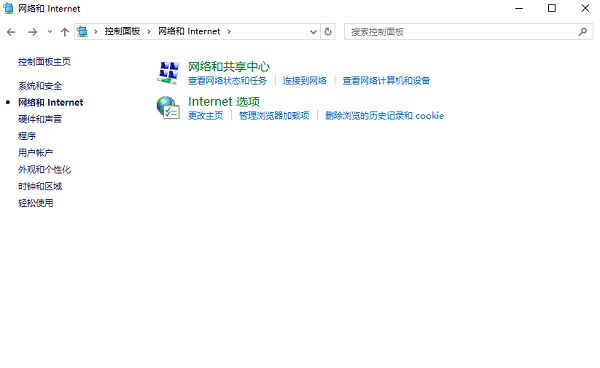The image size is (600, 368).
Task: Click 更改主页 link
Action: pos(205,116)
